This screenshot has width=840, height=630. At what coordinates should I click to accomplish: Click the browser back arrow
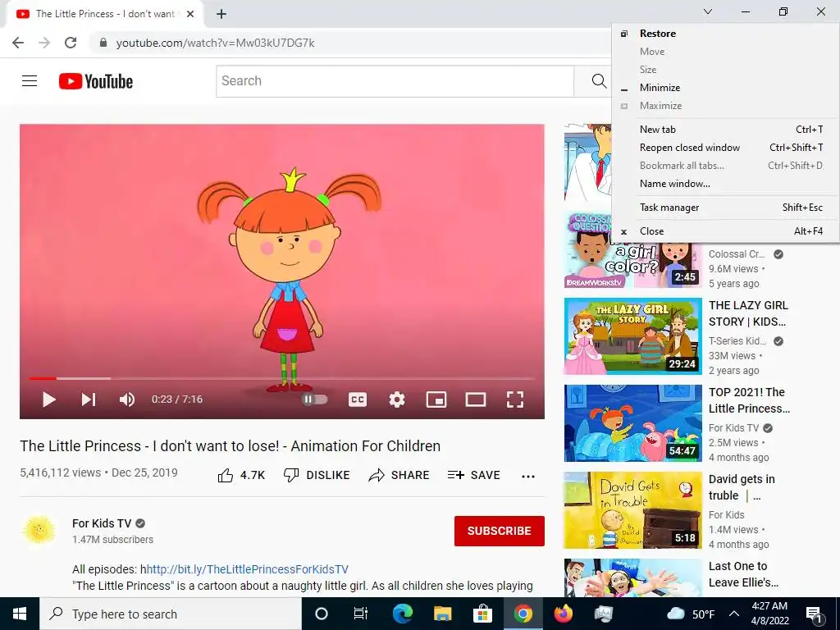point(18,43)
